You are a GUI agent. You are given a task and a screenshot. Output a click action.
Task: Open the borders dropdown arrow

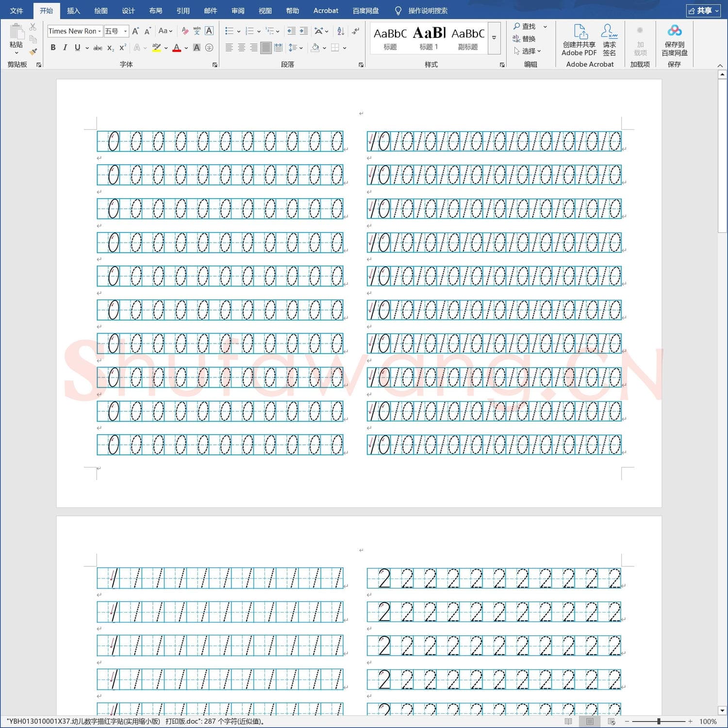[345, 48]
